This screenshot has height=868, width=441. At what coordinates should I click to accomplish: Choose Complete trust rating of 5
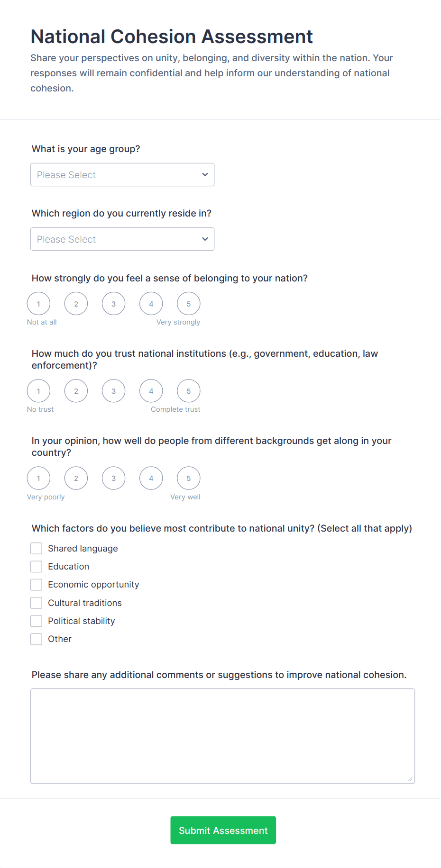point(188,390)
